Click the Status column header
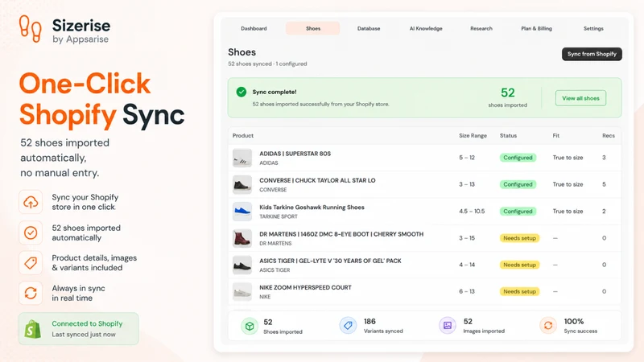The image size is (644, 362). pos(508,135)
